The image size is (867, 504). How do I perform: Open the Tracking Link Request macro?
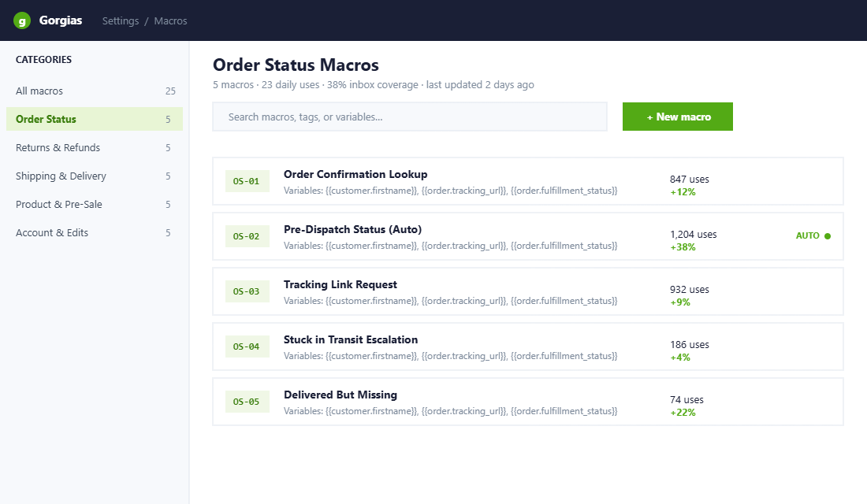pyautogui.click(x=528, y=291)
